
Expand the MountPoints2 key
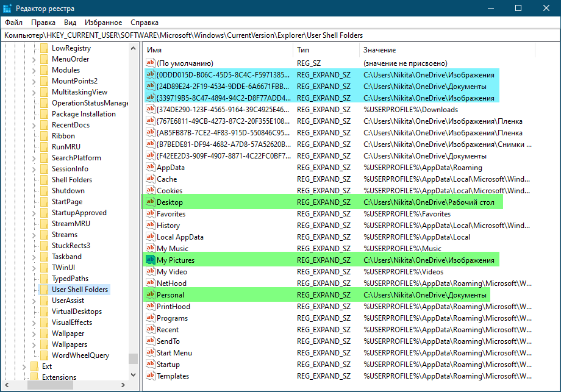(x=34, y=81)
